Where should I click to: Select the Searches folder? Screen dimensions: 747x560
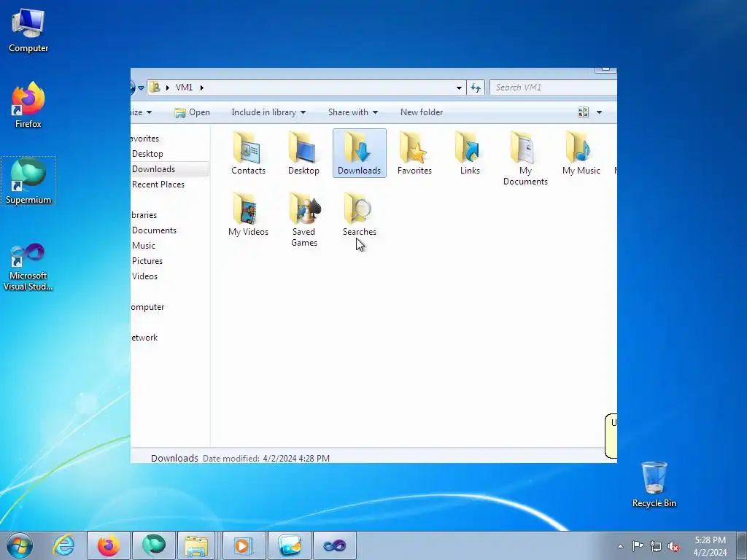(359, 215)
